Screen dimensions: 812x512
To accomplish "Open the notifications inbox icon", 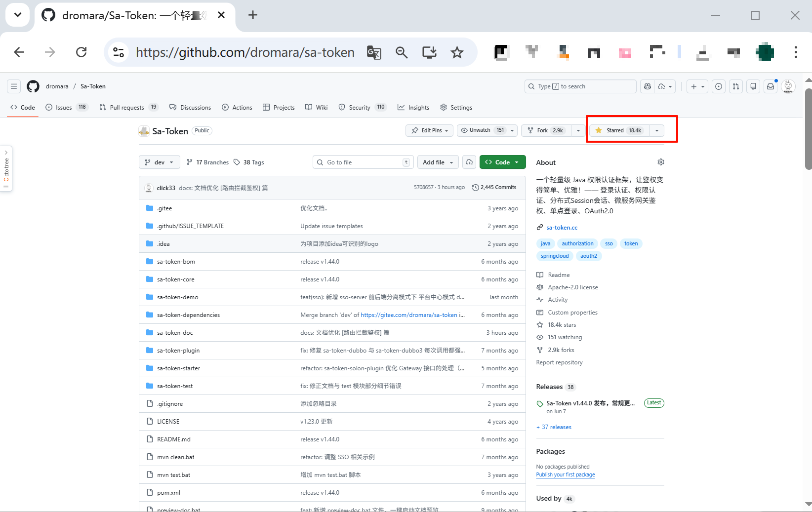I will 770,86.
